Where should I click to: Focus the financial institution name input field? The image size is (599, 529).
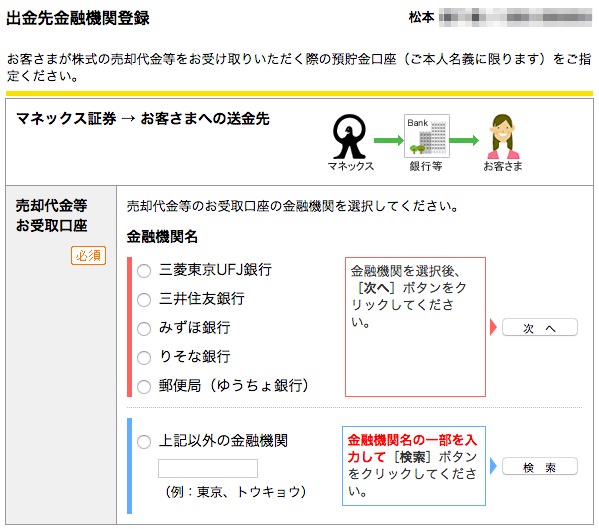(208, 468)
